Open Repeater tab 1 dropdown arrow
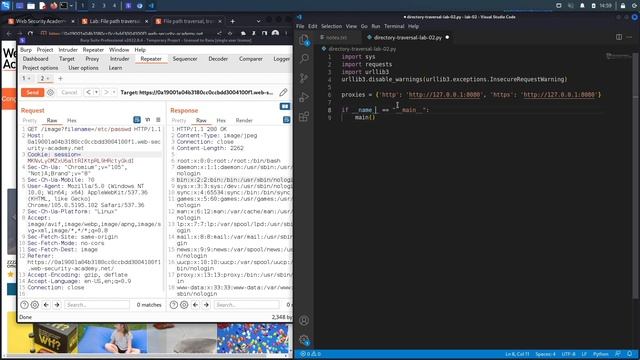Viewport: 640px width, 360px height. point(29,78)
